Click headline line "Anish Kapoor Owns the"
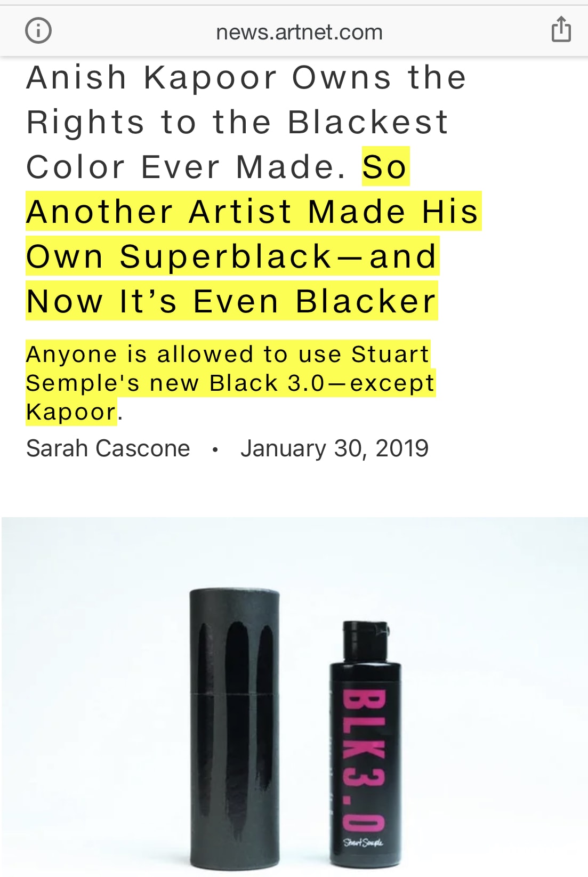This screenshot has width=588, height=877. (x=246, y=78)
